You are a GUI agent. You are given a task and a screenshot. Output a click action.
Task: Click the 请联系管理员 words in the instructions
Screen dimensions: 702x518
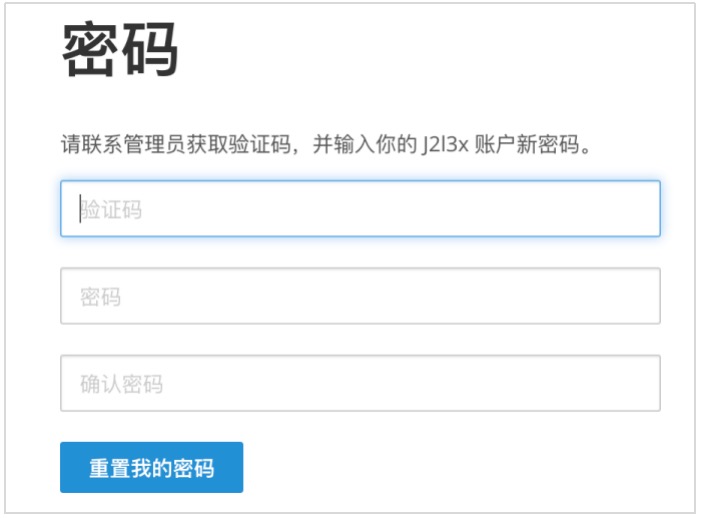click(123, 145)
